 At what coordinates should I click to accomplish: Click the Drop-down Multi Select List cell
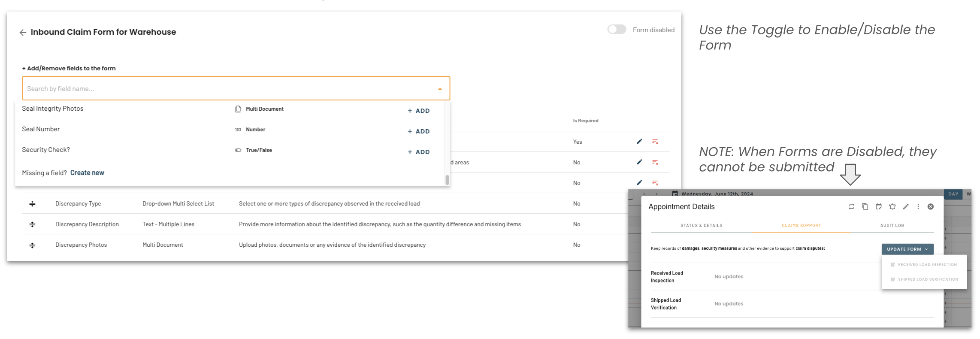178,203
